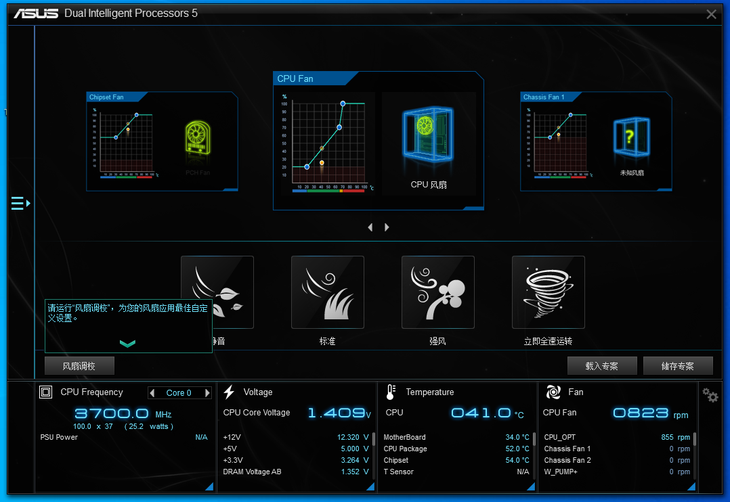The width and height of the screenshot is (730, 502).
Task: Select the Chassis Fan 1 card
Action: [596, 141]
